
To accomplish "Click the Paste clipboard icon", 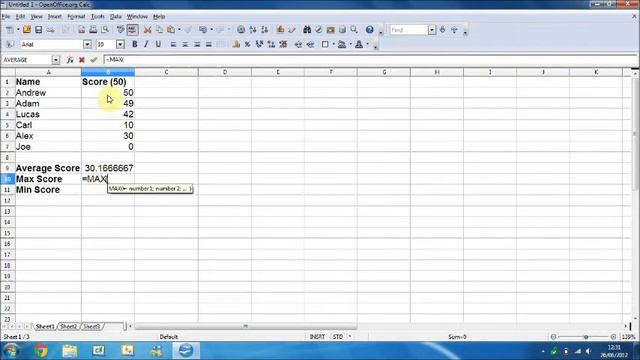I will pos(171,30).
